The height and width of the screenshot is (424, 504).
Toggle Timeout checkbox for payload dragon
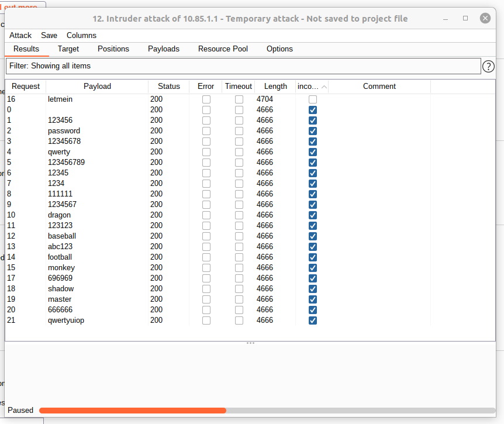(239, 215)
